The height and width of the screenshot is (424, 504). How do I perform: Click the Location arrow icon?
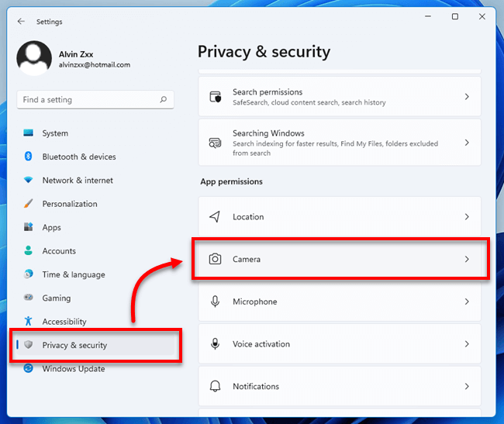(x=216, y=217)
